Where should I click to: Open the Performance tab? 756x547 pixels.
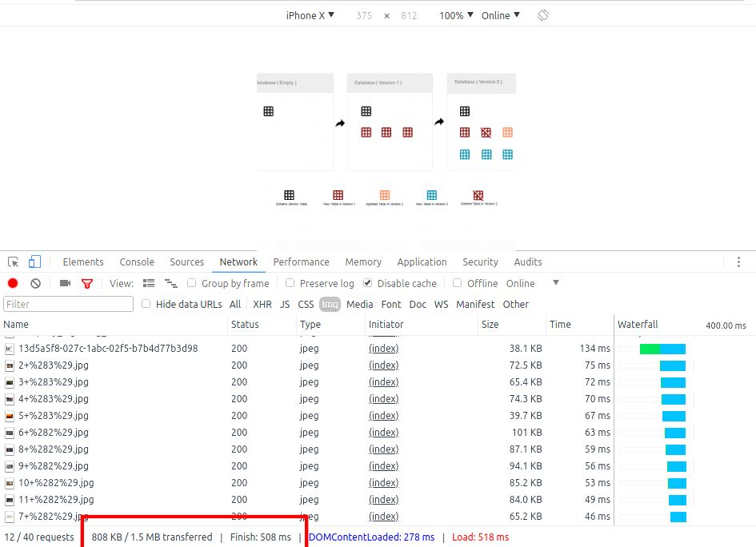(302, 262)
